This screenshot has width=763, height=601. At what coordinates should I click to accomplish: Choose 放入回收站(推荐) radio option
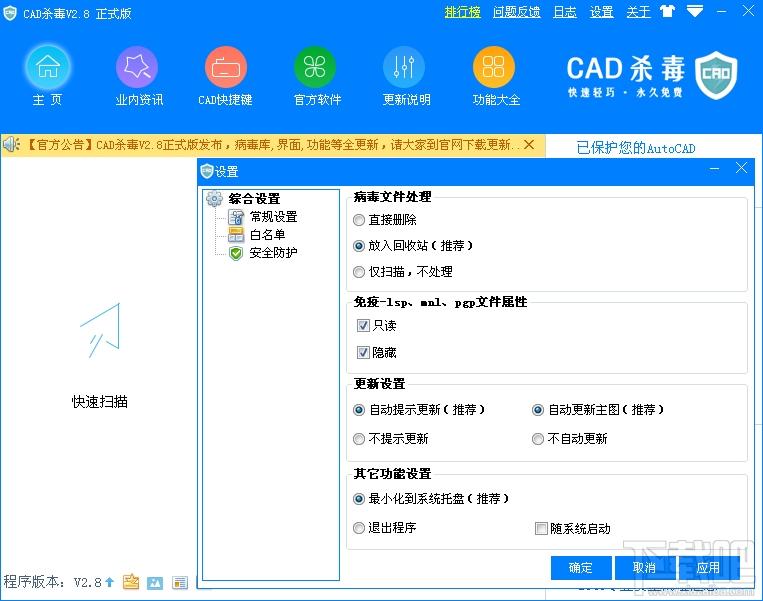pos(359,246)
